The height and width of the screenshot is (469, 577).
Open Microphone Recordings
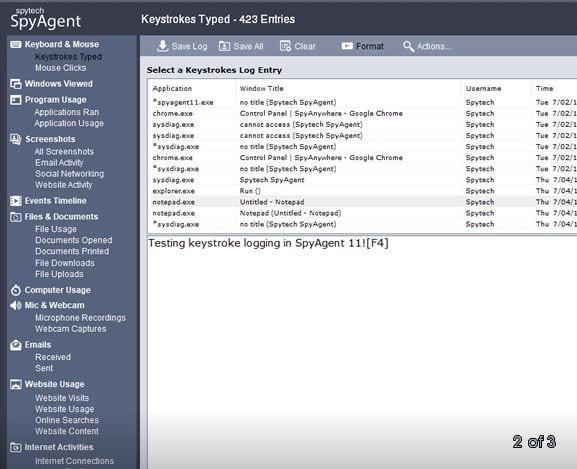coord(80,318)
